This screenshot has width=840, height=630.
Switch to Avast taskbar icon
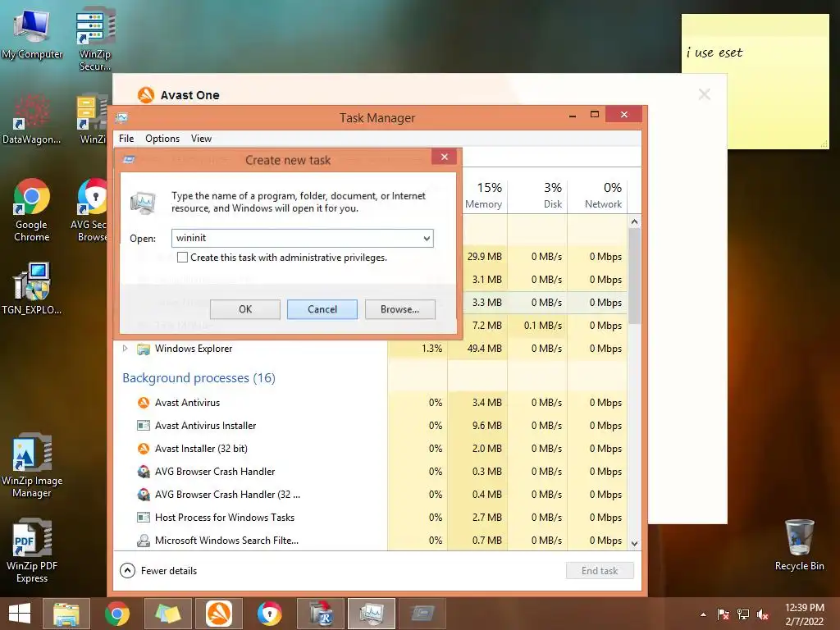[x=218, y=614]
